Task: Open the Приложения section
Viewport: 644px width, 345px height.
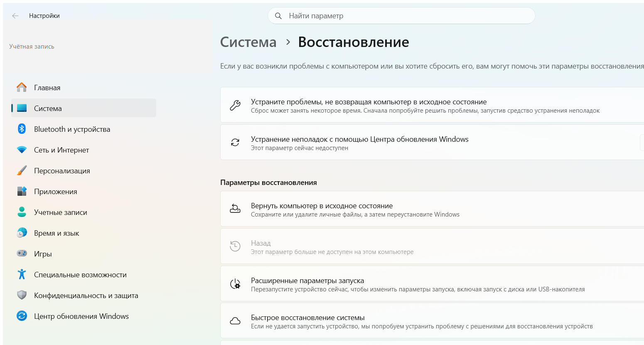Action: coord(84,191)
